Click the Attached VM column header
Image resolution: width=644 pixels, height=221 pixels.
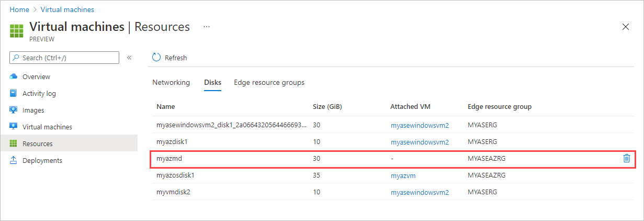point(410,106)
